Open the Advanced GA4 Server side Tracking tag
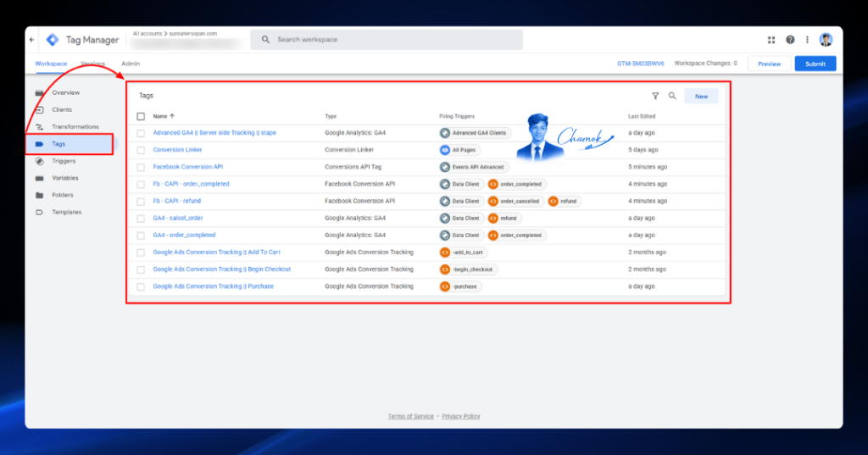Screen dimensions: 868x455 (214, 133)
